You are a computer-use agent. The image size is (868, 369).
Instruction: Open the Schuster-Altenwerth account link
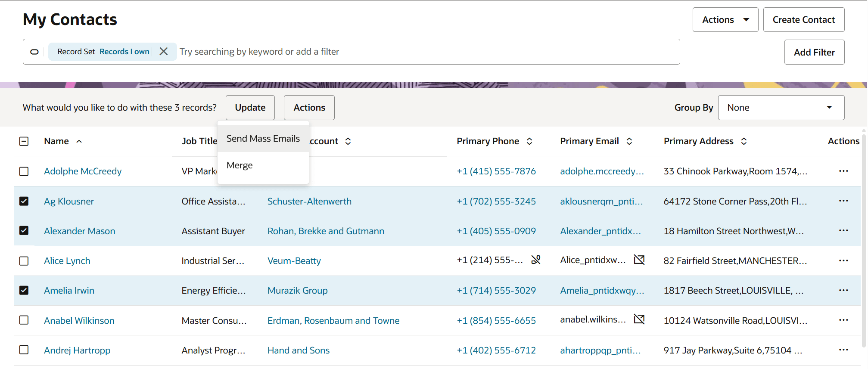click(x=309, y=202)
